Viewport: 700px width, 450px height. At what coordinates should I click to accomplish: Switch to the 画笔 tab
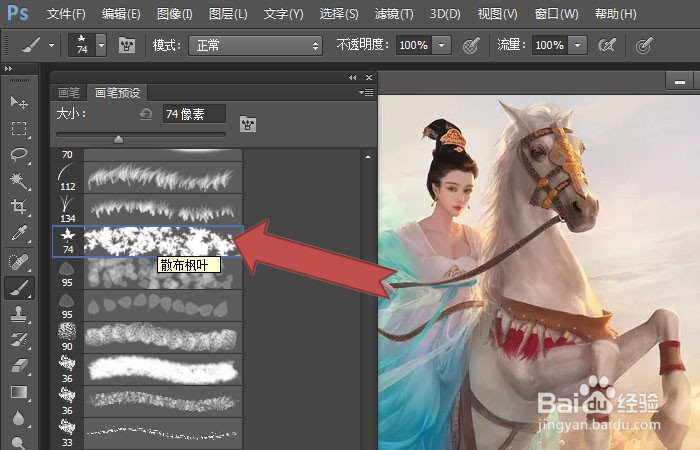[x=69, y=92]
